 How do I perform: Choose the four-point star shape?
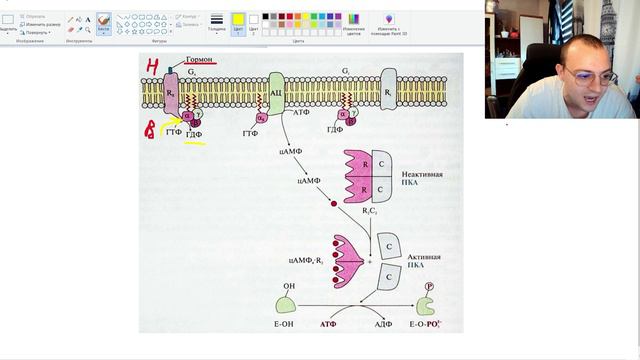(x=127, y=31)
